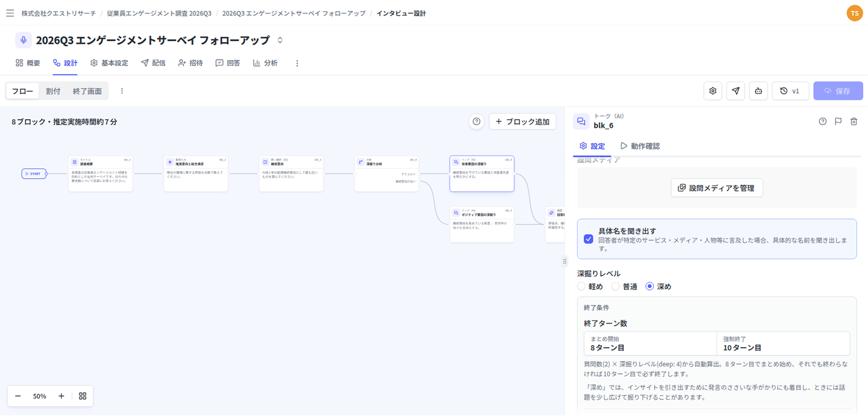
Task: Zoom out the flow canvas
Action: (x=18, y=396)
